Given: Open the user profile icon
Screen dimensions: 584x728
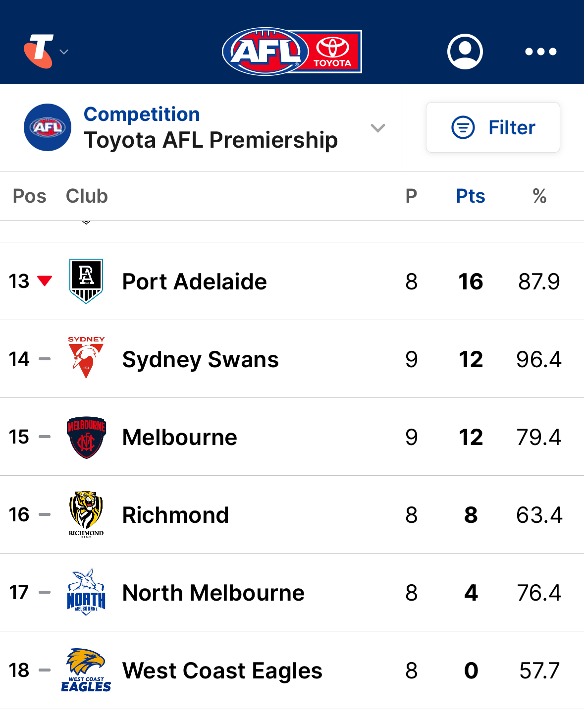Looking at the screenshot, I should click(465, 52).
